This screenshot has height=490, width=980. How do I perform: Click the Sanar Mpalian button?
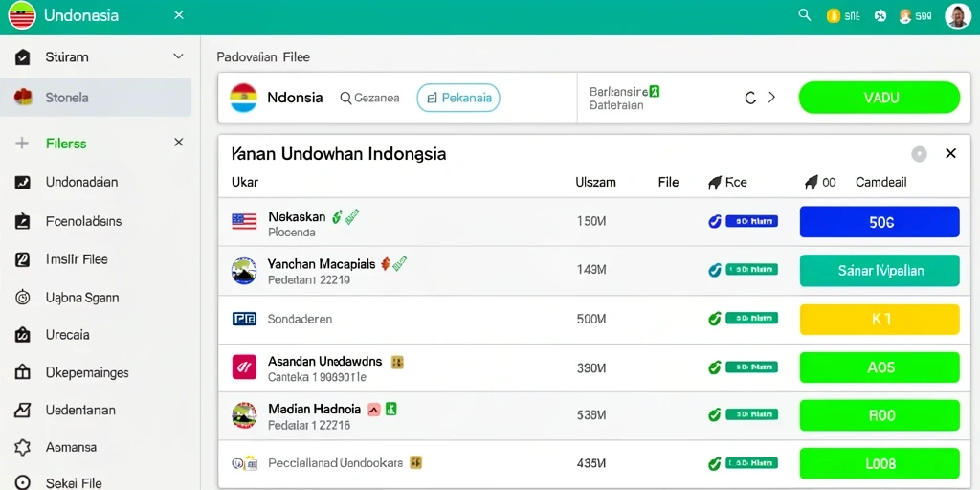click(880, 271)
